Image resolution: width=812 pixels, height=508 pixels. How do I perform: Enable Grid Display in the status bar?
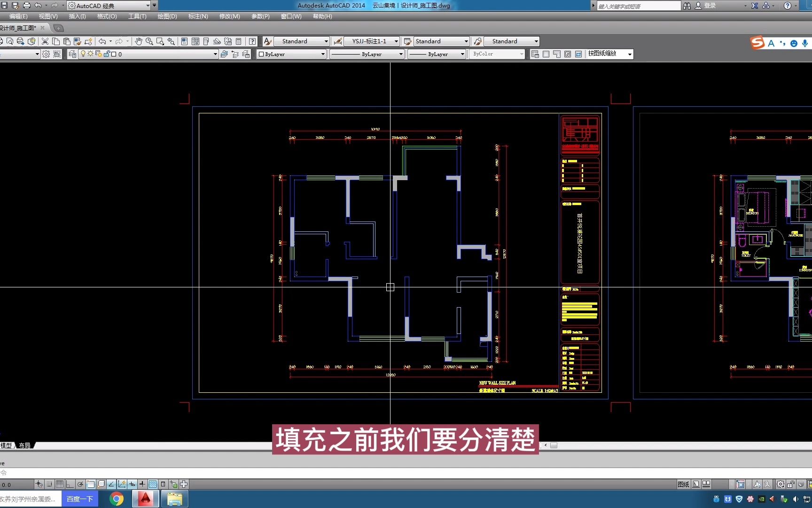(60, 484)
